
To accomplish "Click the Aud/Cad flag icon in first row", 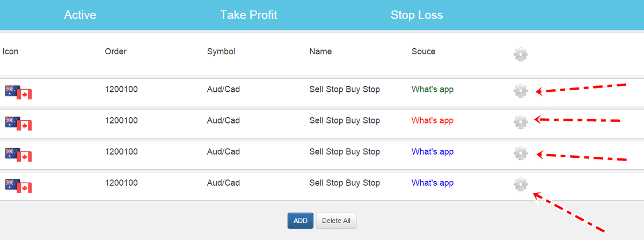I will [19, 92].
